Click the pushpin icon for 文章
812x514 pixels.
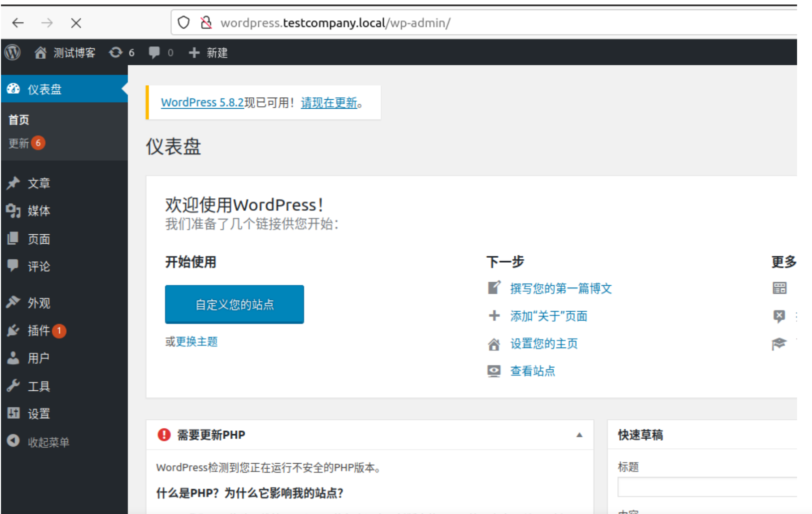pos(13,183)
